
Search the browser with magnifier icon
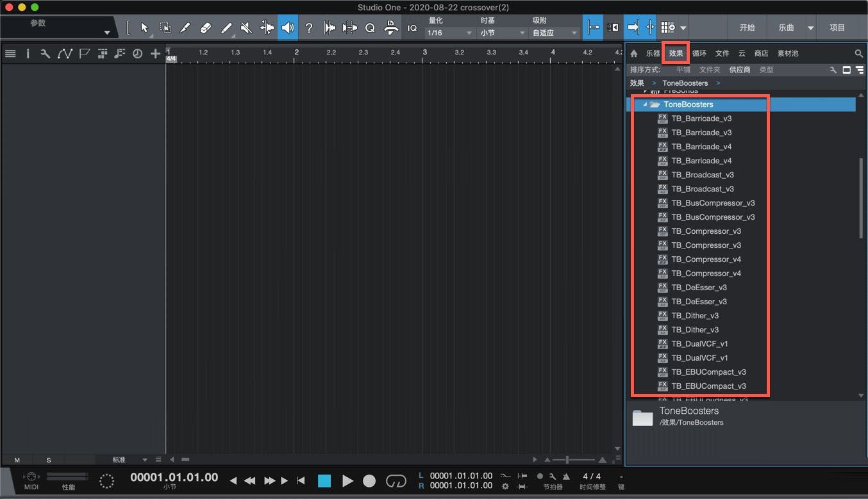click(859, 54)
